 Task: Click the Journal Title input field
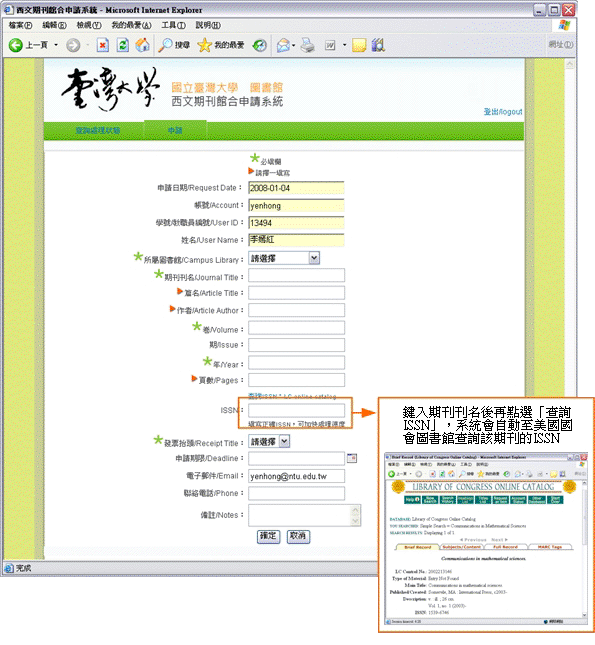click(296, 275)
